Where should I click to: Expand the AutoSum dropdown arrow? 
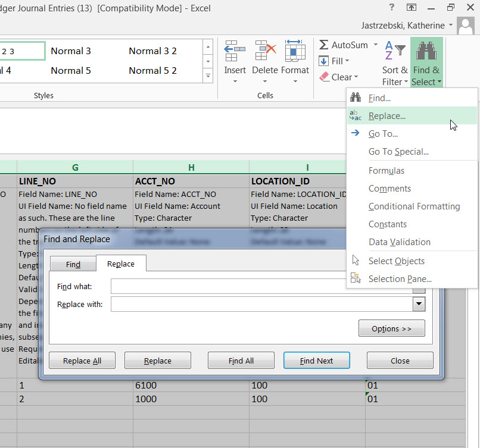pyautogui.click(x=376, y=45)
